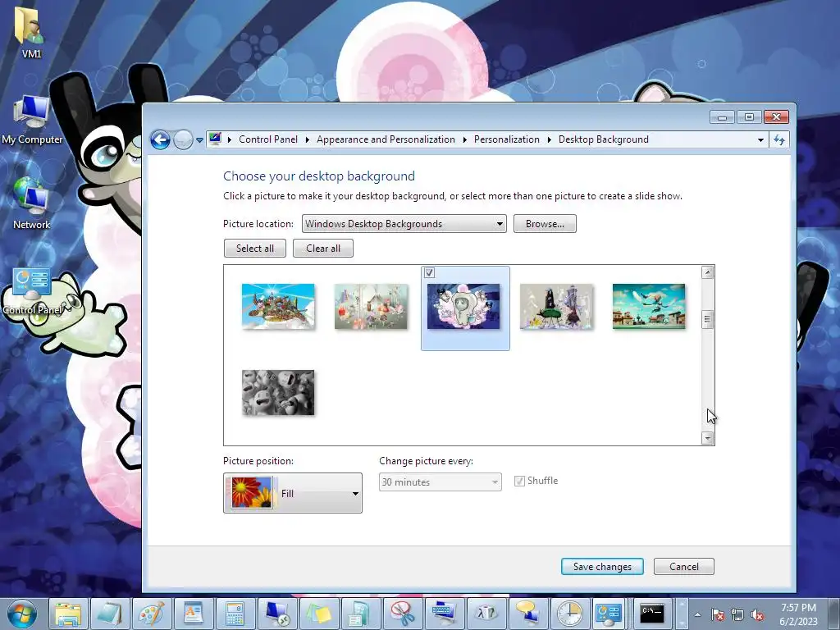Screen dimensions: 840x630
Task: Open Command Prompt from the taskbar
Action: pos(652,614)
